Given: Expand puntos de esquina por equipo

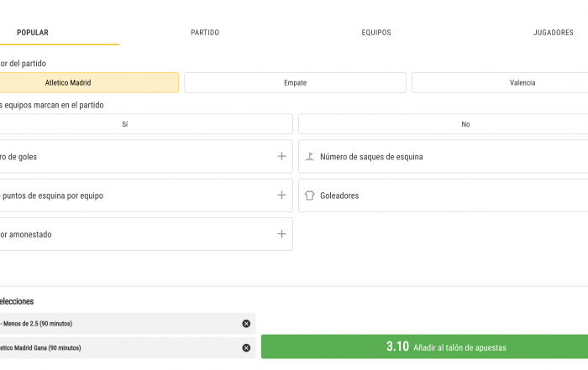Looking at the screenshot, I should (x=281, y=195).
